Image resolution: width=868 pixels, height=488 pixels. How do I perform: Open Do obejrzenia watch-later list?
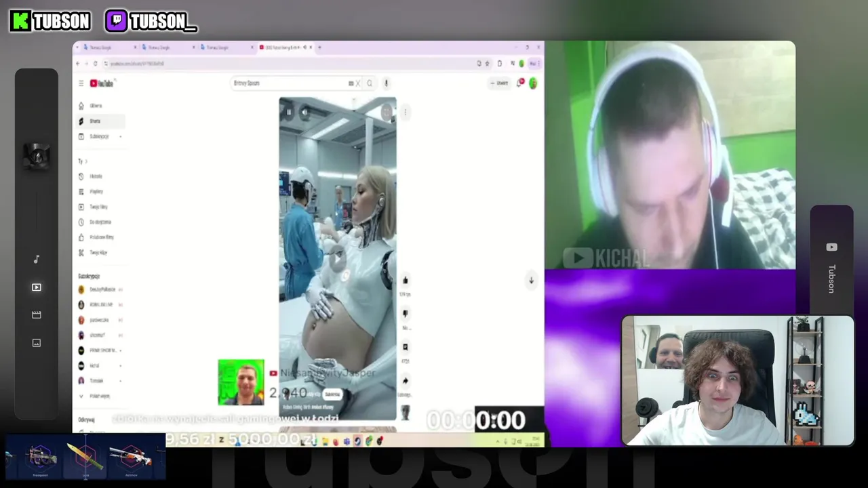click(x=100, y=222)
